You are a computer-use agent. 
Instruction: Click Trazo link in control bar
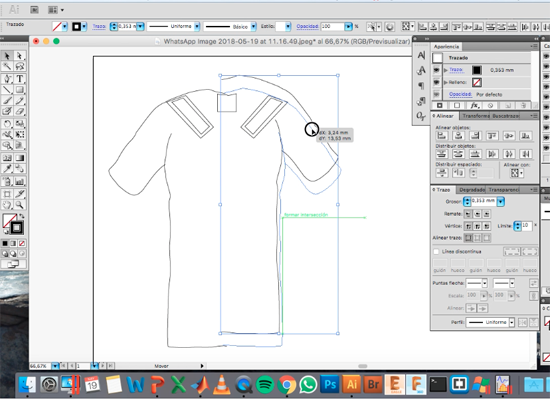click(99, 26)
